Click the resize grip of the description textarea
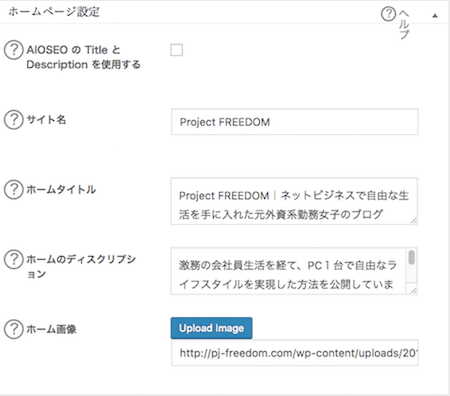The width and height of the screenshot is (450, 396). pos(413,290)
